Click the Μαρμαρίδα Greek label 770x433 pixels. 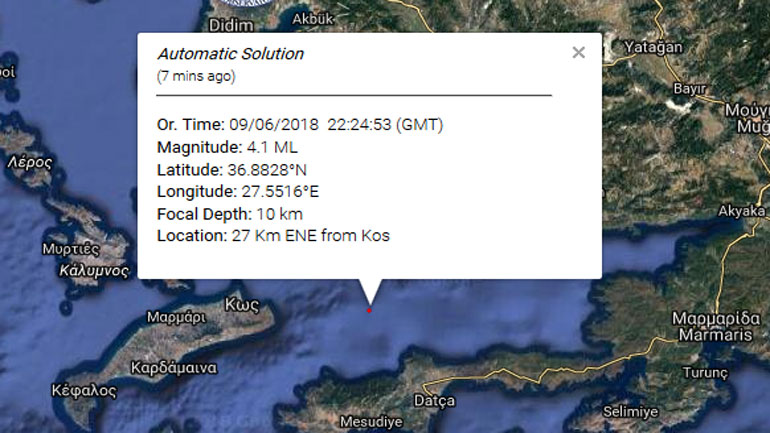pyautogui.click(x=716, y=318)
